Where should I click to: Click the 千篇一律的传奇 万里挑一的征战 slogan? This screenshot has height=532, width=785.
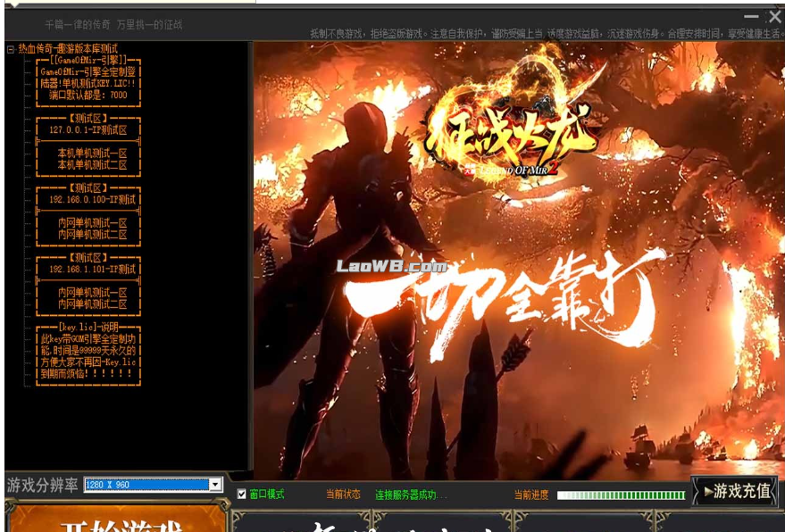click(113, 24)
